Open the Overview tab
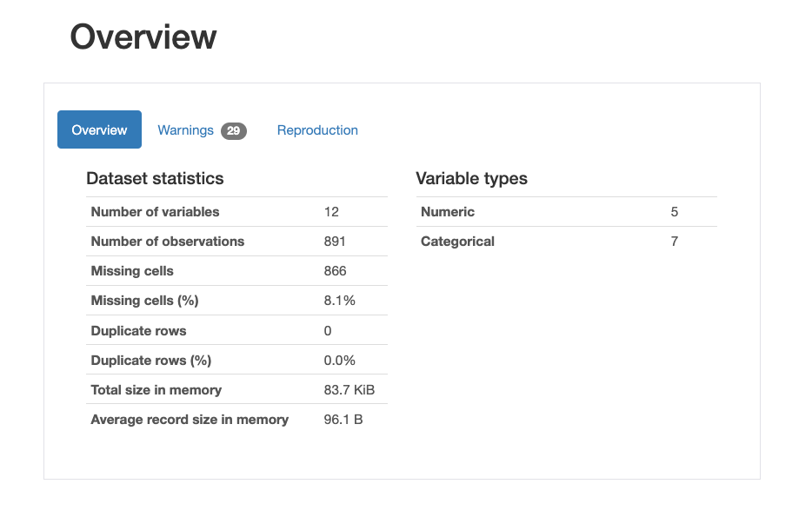The image size is (812, 517). (x=99, y=129)
